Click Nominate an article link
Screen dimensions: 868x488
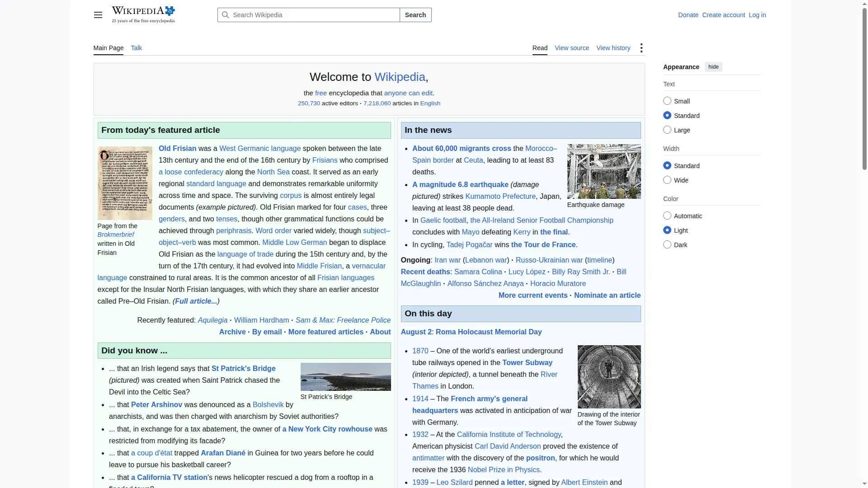pyautogui.click(x=607, y=295)
